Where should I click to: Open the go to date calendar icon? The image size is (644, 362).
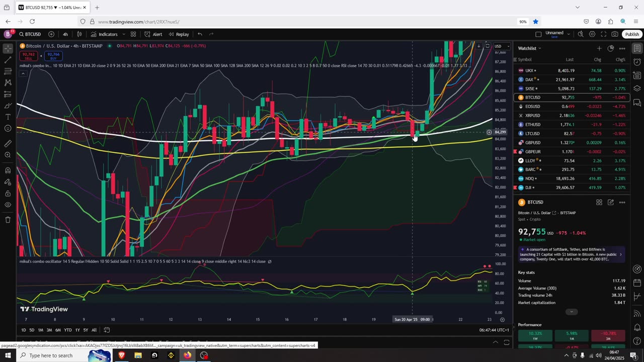pos(107,330)
